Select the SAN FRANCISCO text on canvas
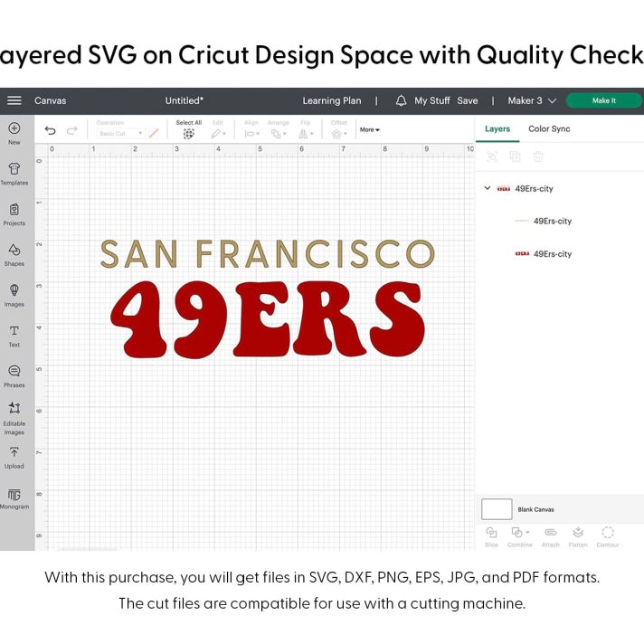Image resolution: width=644 pixels, height=644 pixels. point(268,253)
